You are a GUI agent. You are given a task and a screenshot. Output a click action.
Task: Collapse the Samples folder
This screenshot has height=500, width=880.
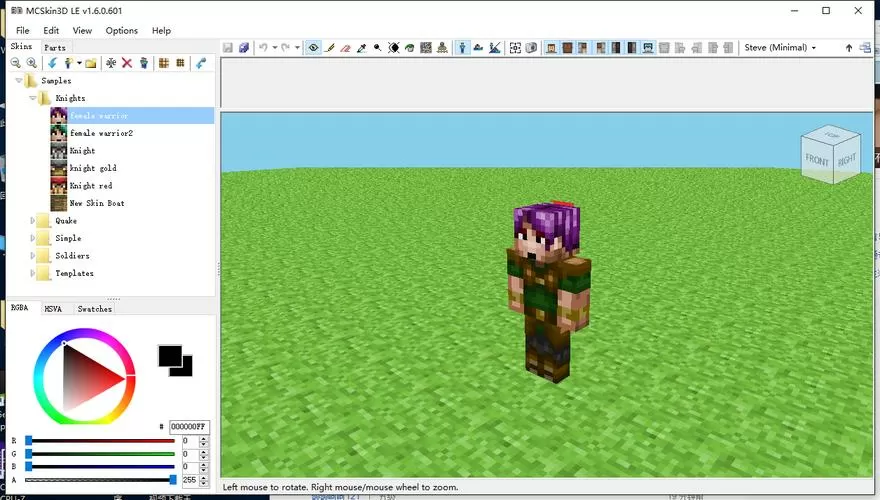(19, 81)
